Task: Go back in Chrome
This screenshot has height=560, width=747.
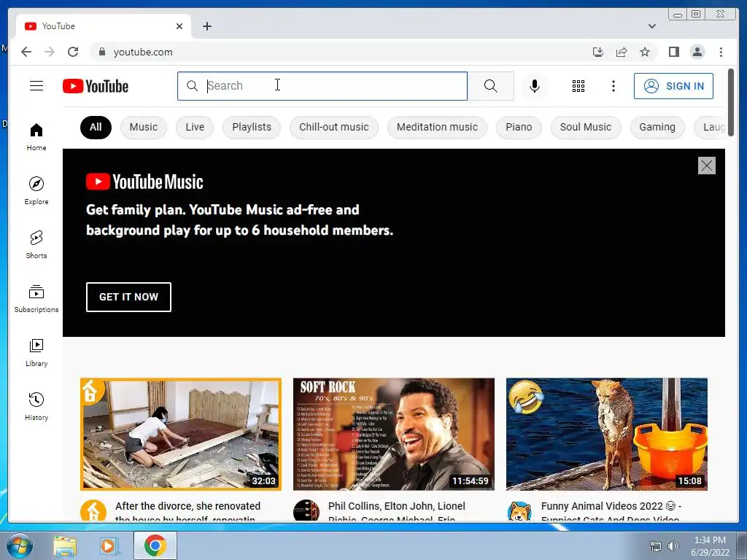Action: [x=26, y=52]
